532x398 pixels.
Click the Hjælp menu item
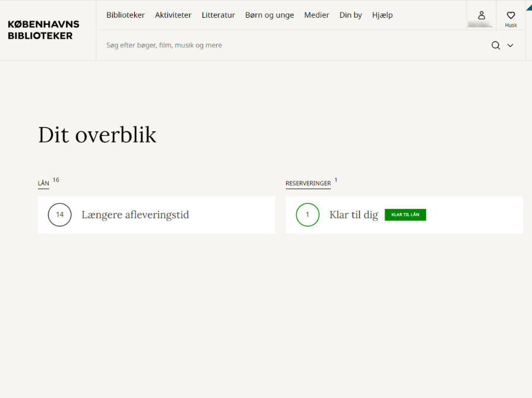[x=382, y=15]
